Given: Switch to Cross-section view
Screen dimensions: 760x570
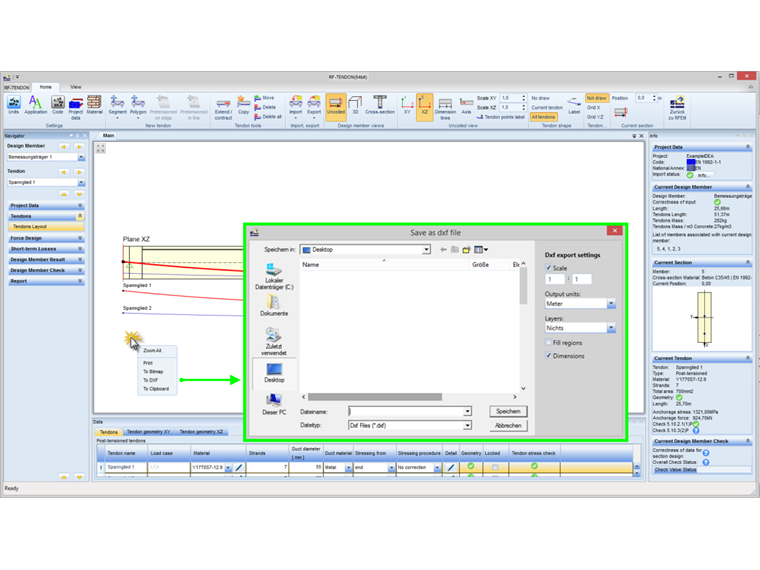Looking at the screenshot, I should pos(380,105).
